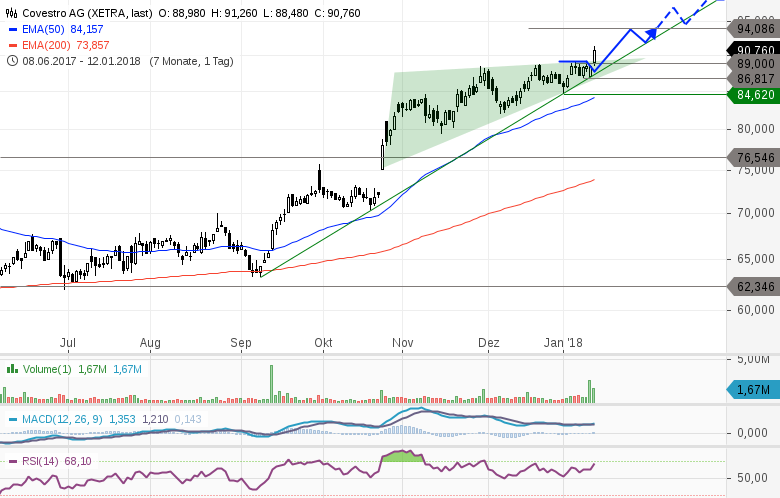Click the Jul label on time axis
780x498 pixels.
(x=68, y=343)
